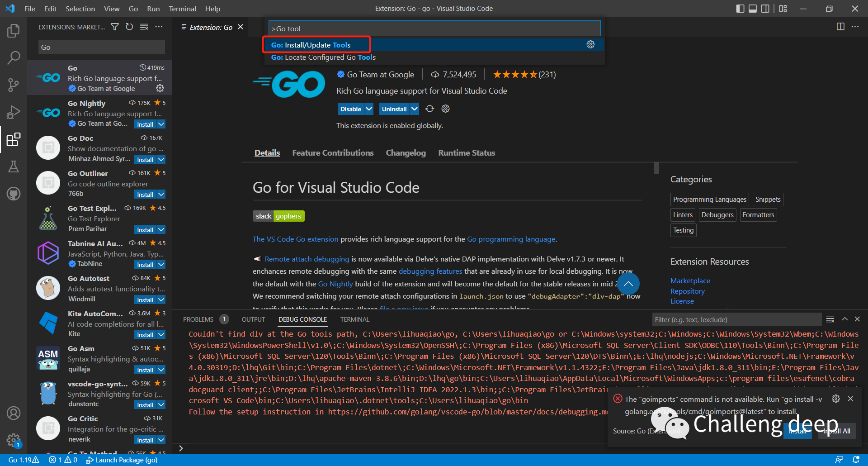Open Install dropdown for Go Doc

click(161, 159)
